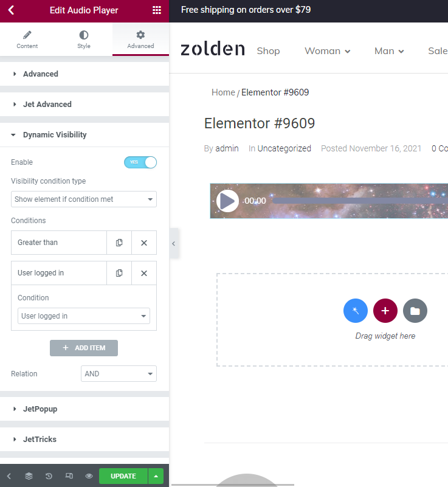Open the save options arrow beside UPDATE
The height and width of the screenshot is (487, 448).
pos(156,476)
